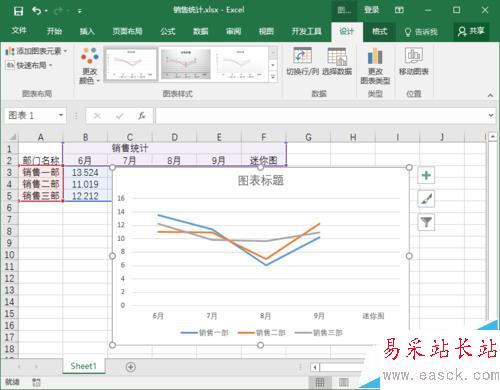Open the Name Box dropdown arrow
This screenshot has height=390, width=500.
61,115
